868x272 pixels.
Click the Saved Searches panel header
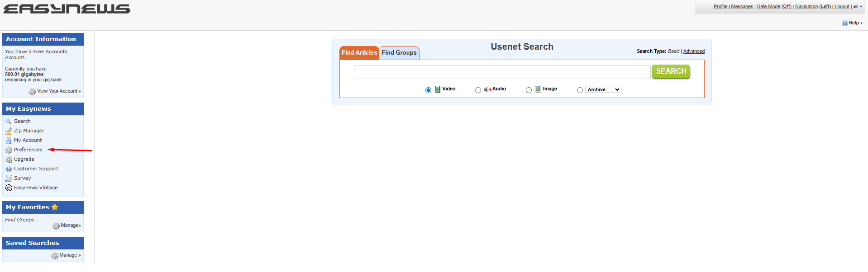point(43,243)
